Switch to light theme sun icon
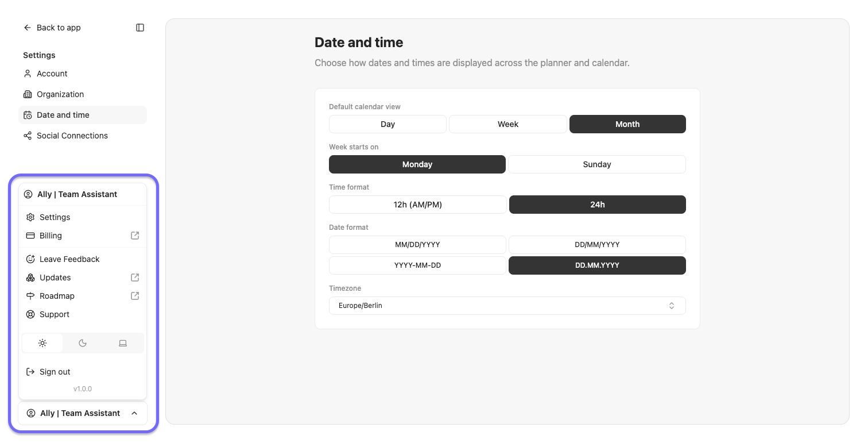 click(x=42, y=343)
